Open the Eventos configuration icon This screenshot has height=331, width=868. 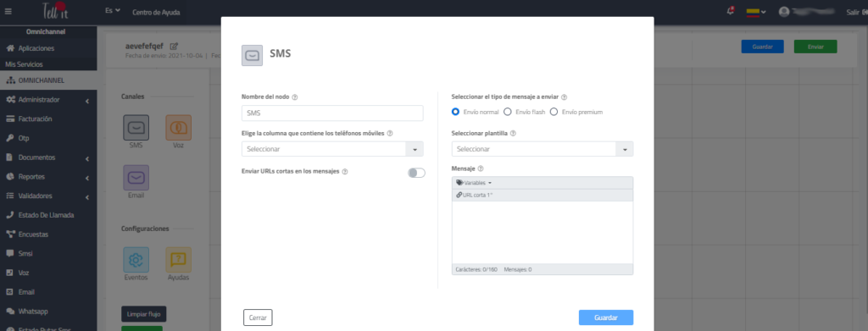(x=136, y=260)
